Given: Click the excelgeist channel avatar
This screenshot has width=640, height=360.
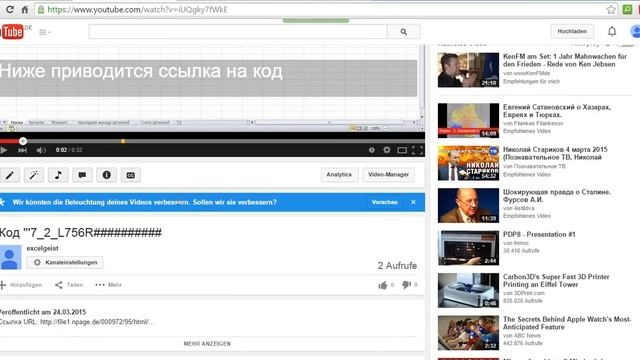Looking at the screenshot, I should pos(10,257).
